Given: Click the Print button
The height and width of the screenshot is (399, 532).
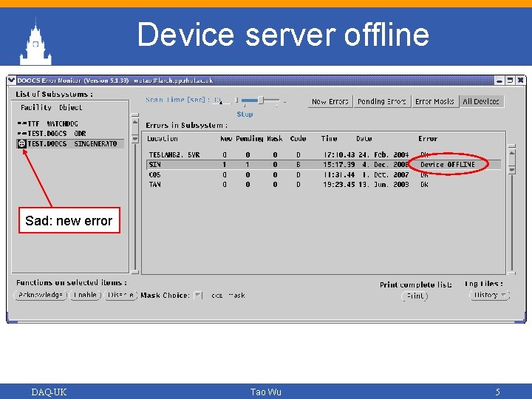Looking at the screenshot, I should tap(415, 296).
